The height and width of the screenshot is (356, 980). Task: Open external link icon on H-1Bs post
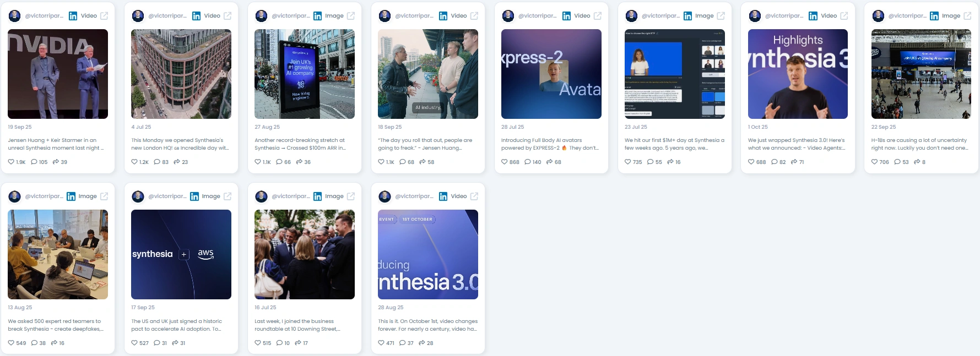tap(967, 16)
